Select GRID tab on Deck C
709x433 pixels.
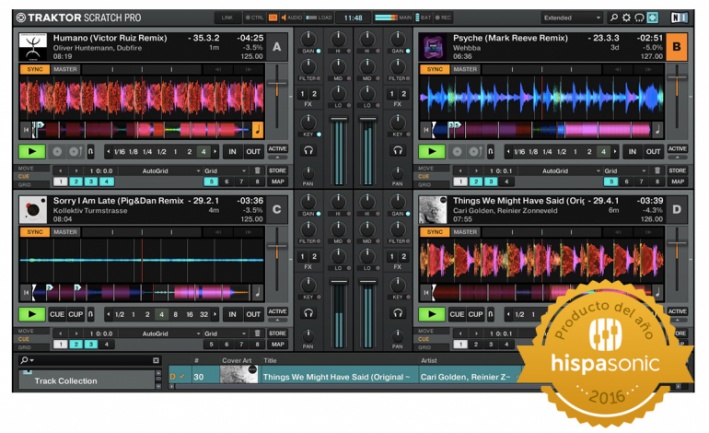(24, 347)
